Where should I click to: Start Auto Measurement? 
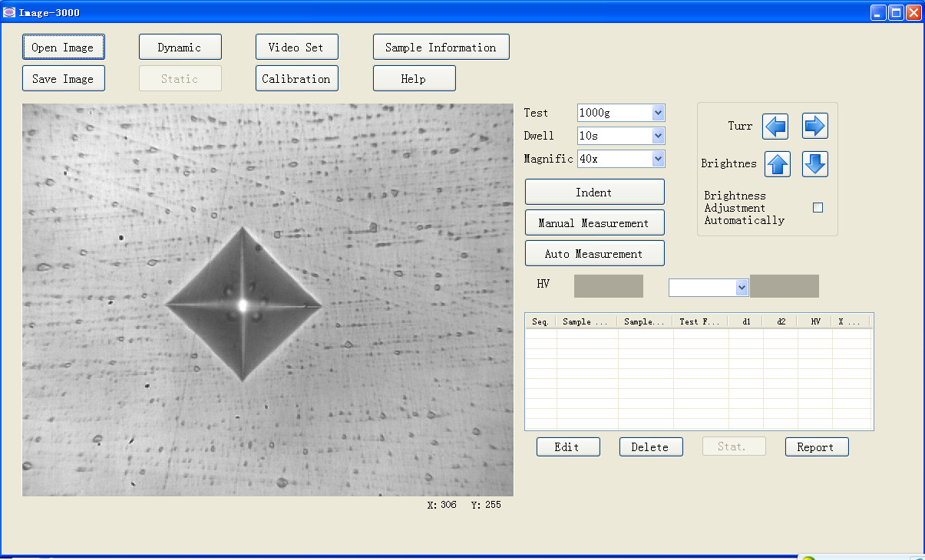click(594, 253)
